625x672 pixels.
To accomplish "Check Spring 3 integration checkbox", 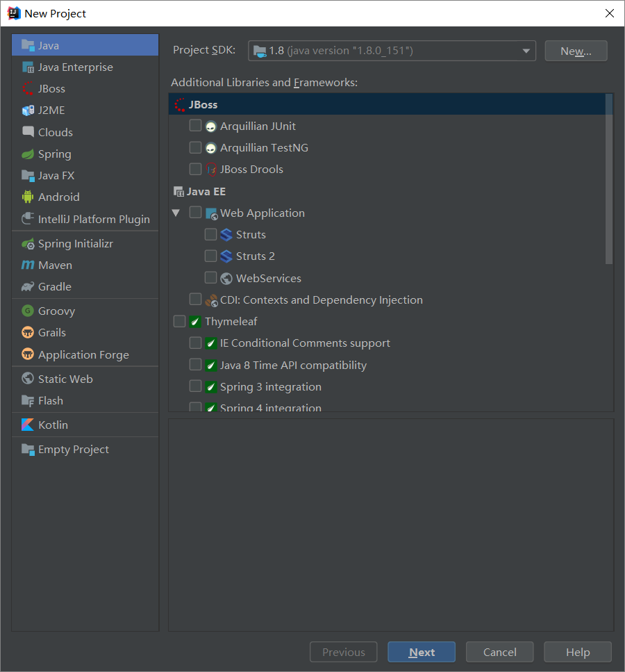I will tap(195, 386).
